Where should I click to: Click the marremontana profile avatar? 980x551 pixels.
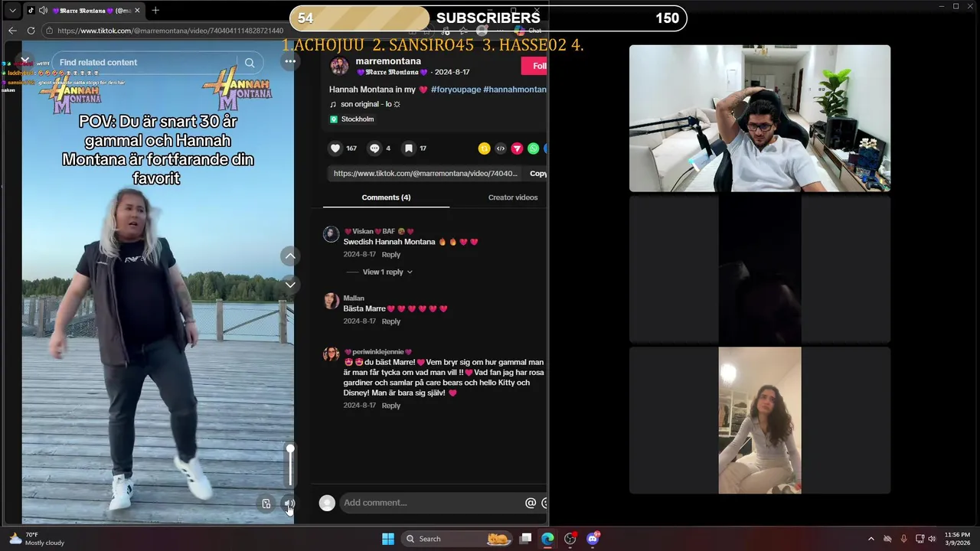point(339,66)
